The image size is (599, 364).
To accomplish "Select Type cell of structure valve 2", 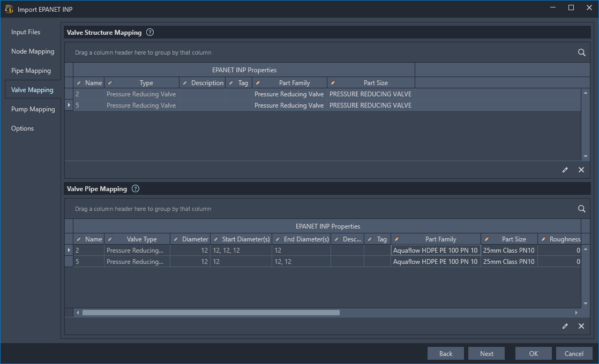I will click(141, 94).
